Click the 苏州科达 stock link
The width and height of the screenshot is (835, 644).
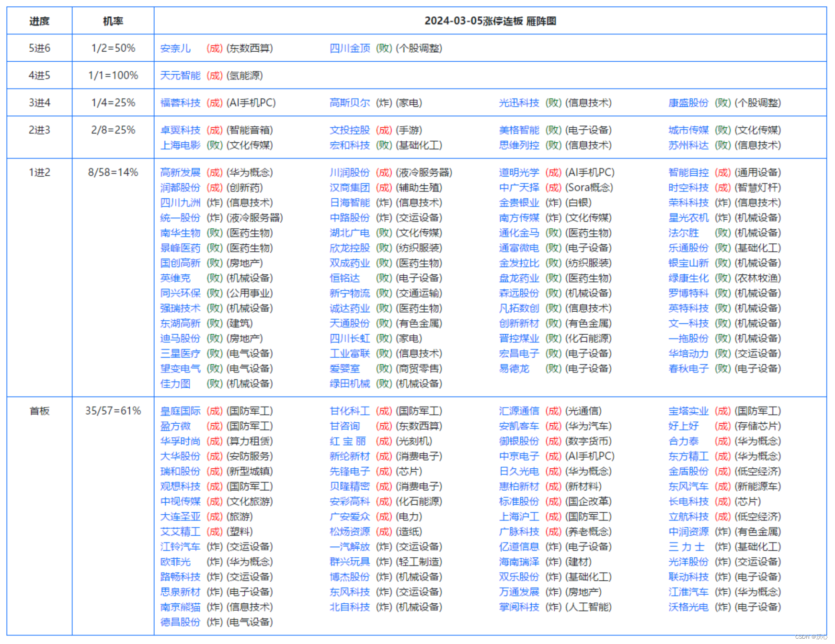(x=688, y=145)
